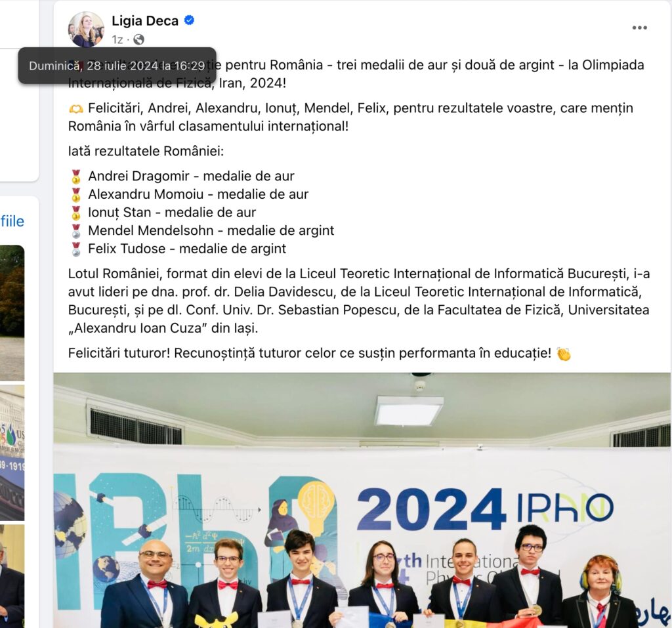The image size is (672, 628).
Task: Click the silver medal emoji beside Felix Tudose
Action: pos(76,249)
